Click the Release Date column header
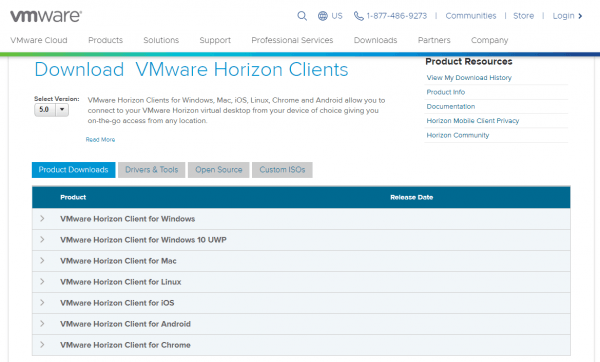This screenshot has height=362, width=600. [411, 197]
